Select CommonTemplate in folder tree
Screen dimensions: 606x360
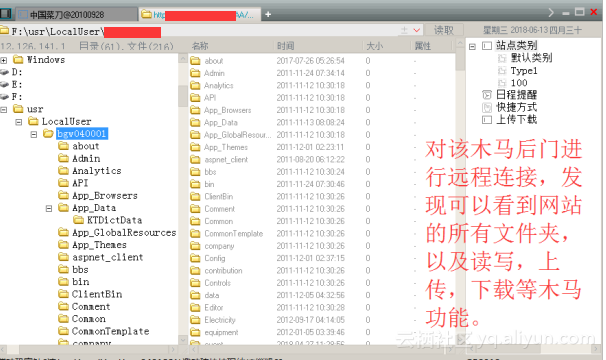point(111,331)
